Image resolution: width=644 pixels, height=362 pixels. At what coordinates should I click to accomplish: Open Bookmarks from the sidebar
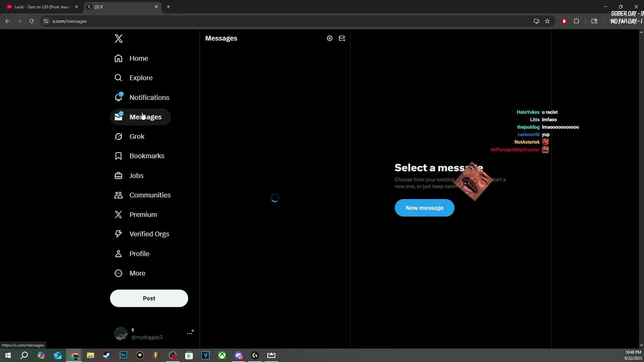coord(139,156)
